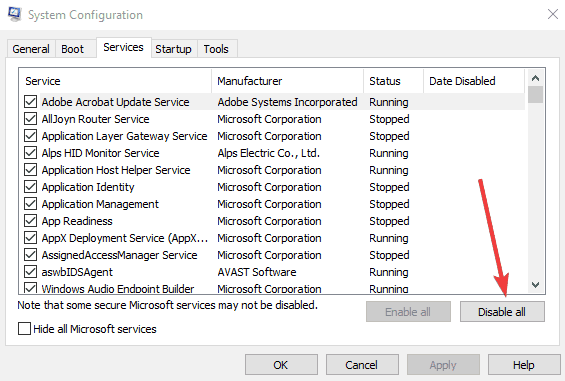Select the Adobe Acrobat Update Service row

[274, 102]
